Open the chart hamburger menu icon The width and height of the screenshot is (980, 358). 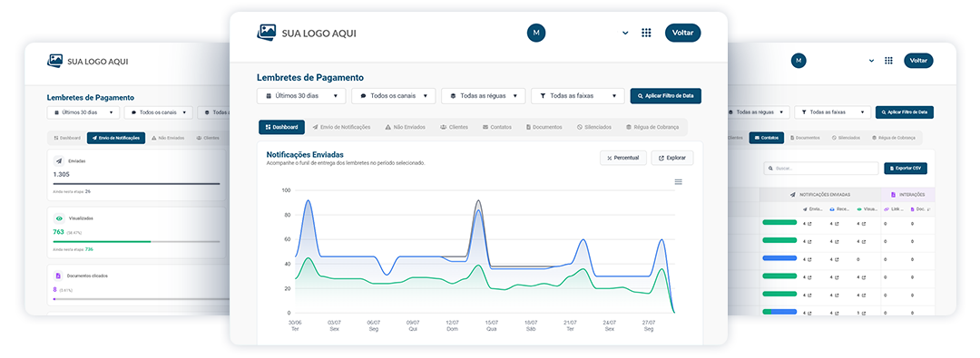pos(678,182)
